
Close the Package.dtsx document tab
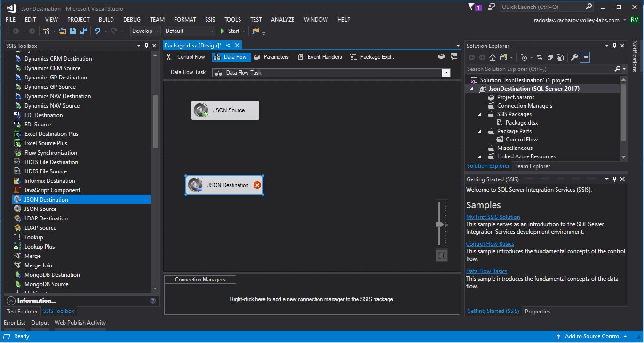click(237, 45)
